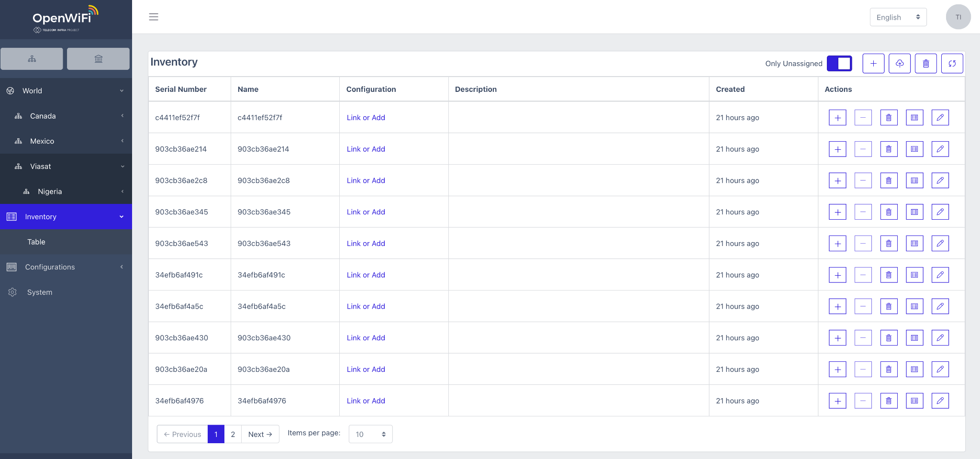This screenshot has height=459, width=980.
Task: Select Table under Inventory menu
Action: pyautogui.click(x=36, y=242)
